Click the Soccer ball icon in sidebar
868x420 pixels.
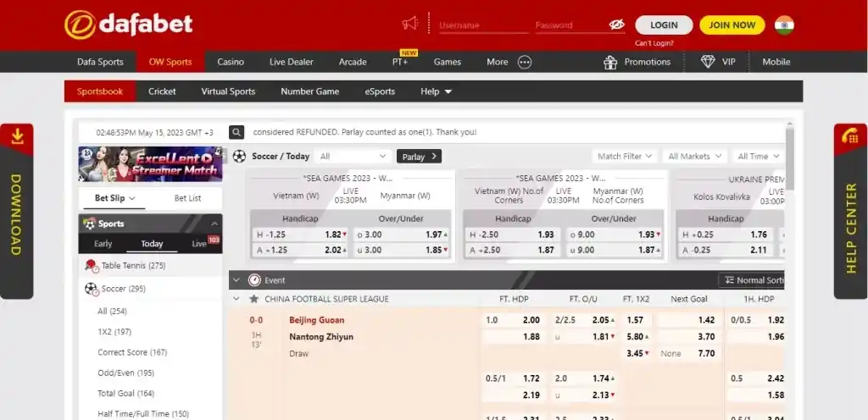[92, 289]
